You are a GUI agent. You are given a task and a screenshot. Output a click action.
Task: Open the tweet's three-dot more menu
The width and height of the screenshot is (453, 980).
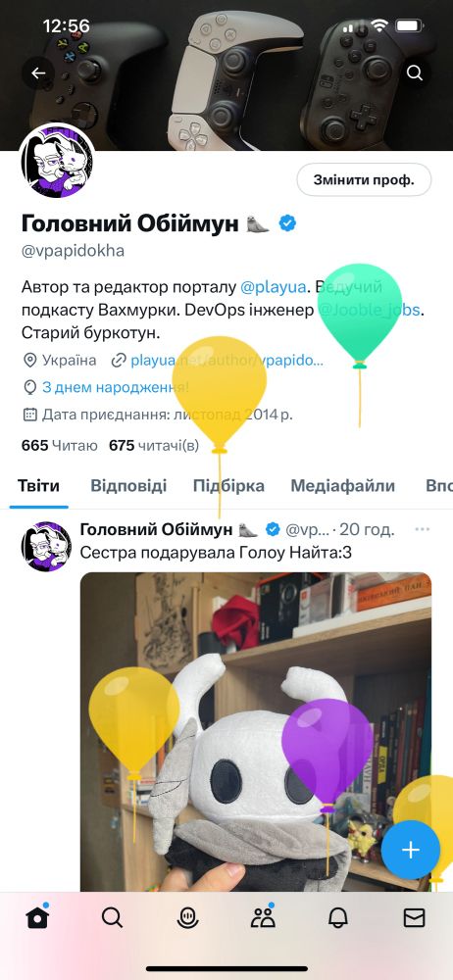pos(423,529)
